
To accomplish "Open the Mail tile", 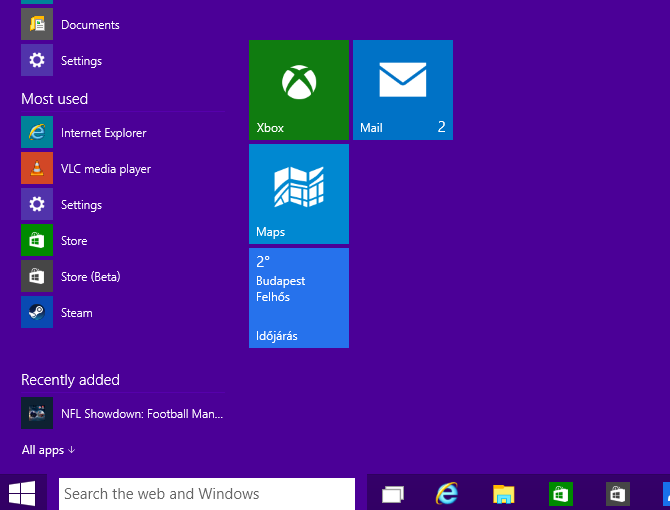I will (x=403, y=90).
